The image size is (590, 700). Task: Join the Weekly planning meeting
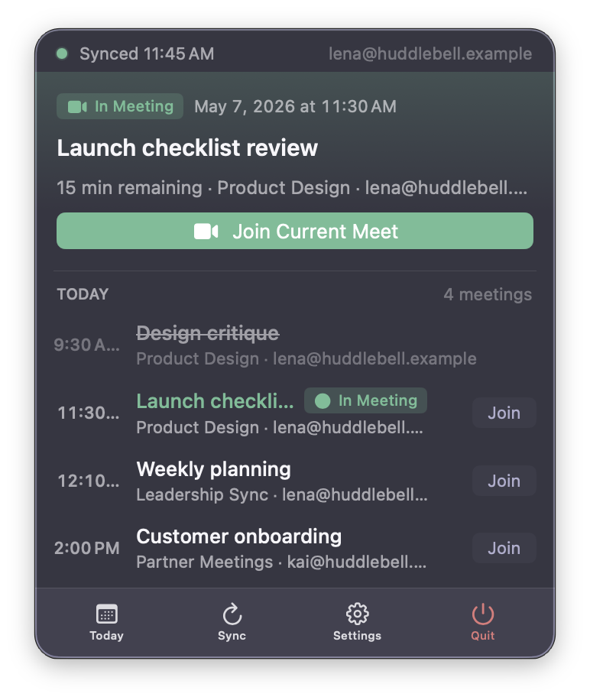[x=504, y=481]
